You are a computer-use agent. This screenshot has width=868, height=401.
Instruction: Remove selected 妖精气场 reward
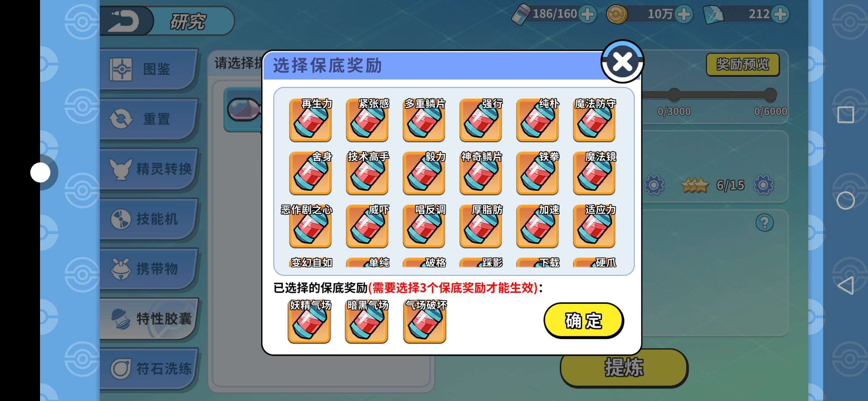pos(309,322)
